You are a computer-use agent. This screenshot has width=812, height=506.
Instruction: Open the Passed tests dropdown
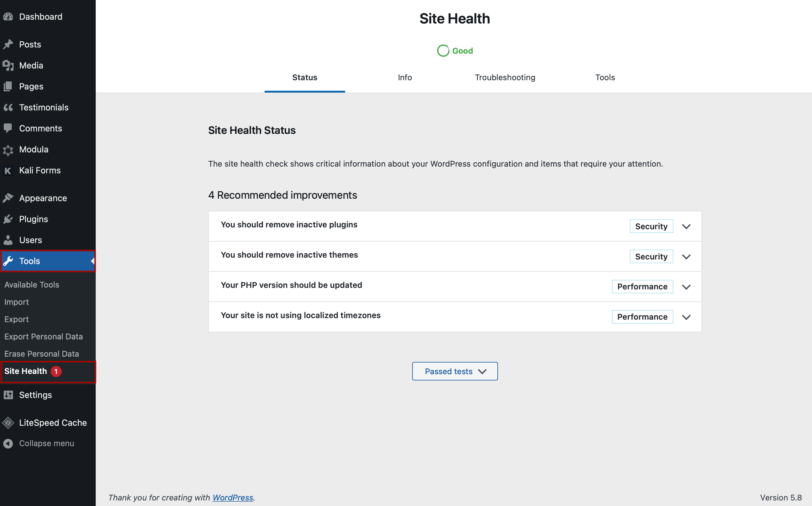[x=455, y=371]
